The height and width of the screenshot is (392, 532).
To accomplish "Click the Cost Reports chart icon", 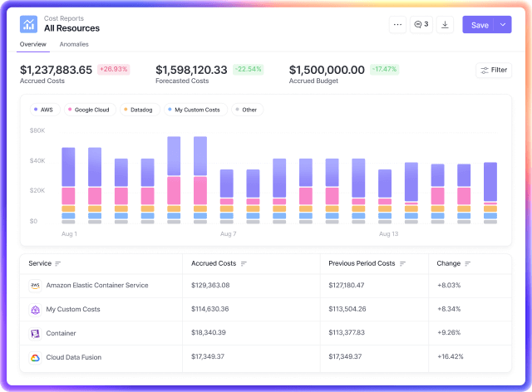I will 29,23.
